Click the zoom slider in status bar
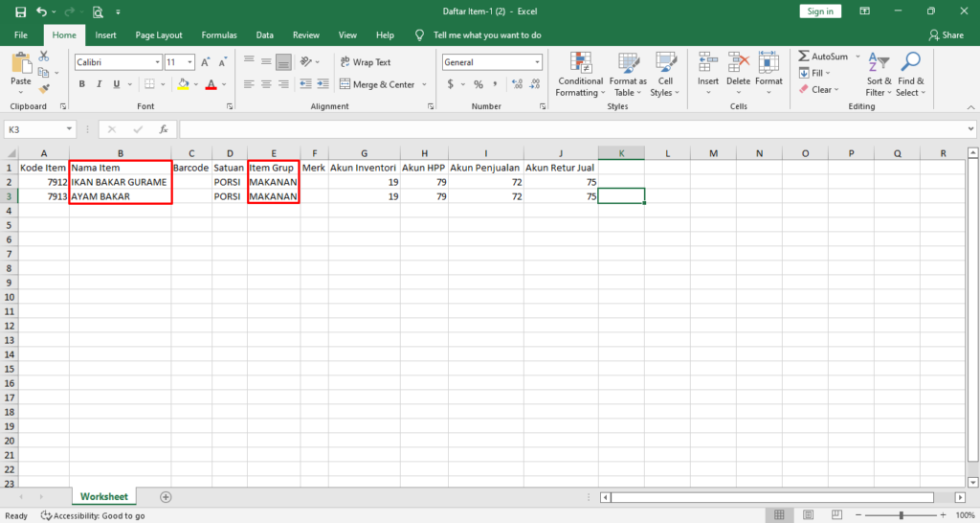980x523 pixels. 901,515
